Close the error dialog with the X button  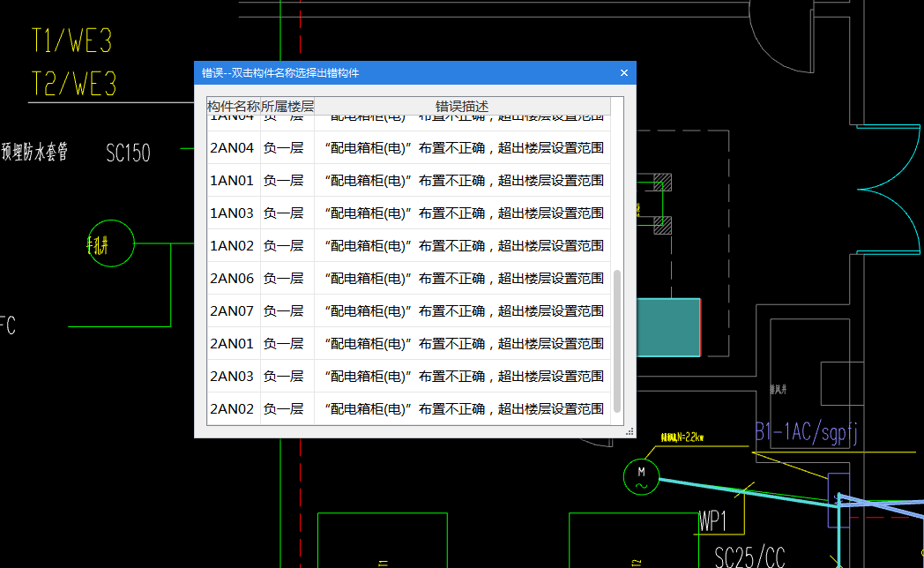(624, 73)
